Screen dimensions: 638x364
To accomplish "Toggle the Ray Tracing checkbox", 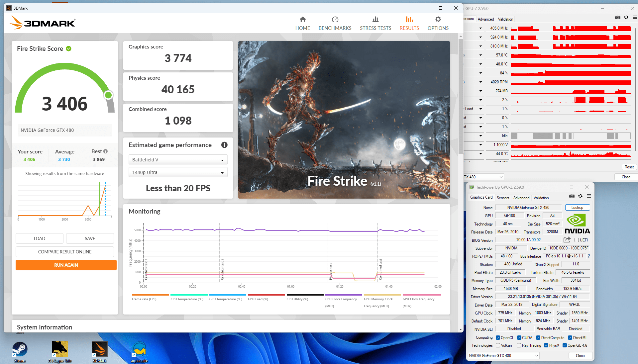I will tap(519, 345).
